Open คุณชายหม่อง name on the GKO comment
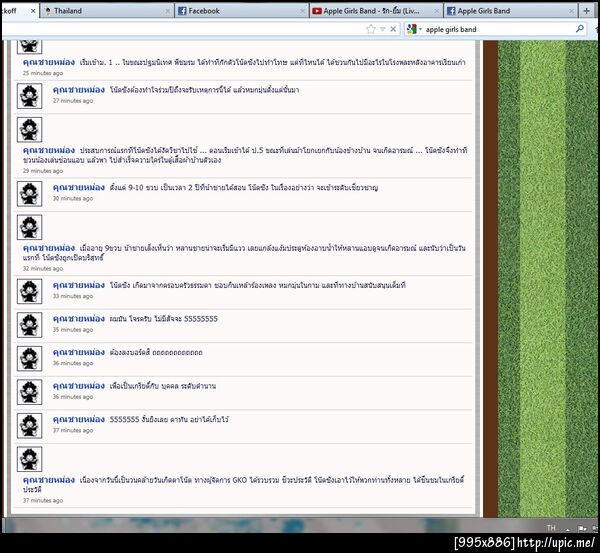Screen dimensions: 600x553 [x=49, y=480]
